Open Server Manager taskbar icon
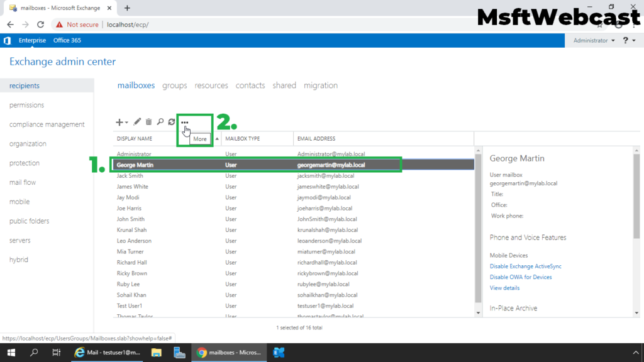 179,353
